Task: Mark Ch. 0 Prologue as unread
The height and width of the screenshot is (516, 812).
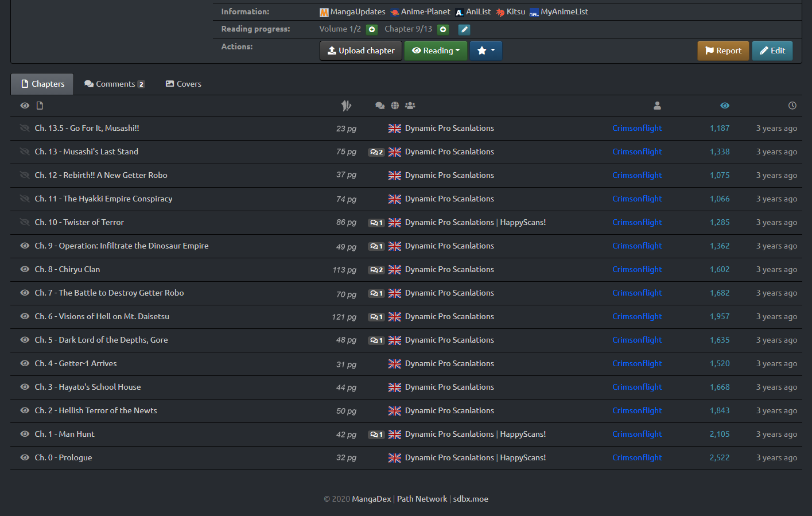Action: [x=25, y=457]
